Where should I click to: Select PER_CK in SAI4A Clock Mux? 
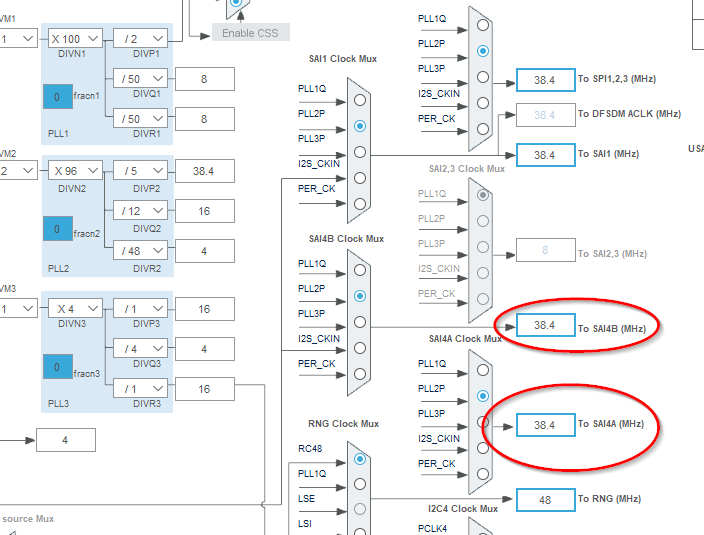click(x=483, y=474)
